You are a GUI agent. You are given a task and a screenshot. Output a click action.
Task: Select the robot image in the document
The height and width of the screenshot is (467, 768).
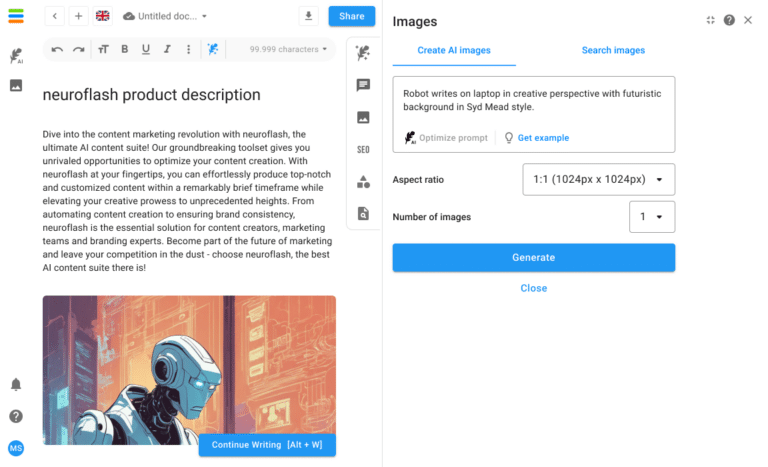click(189, 370)
